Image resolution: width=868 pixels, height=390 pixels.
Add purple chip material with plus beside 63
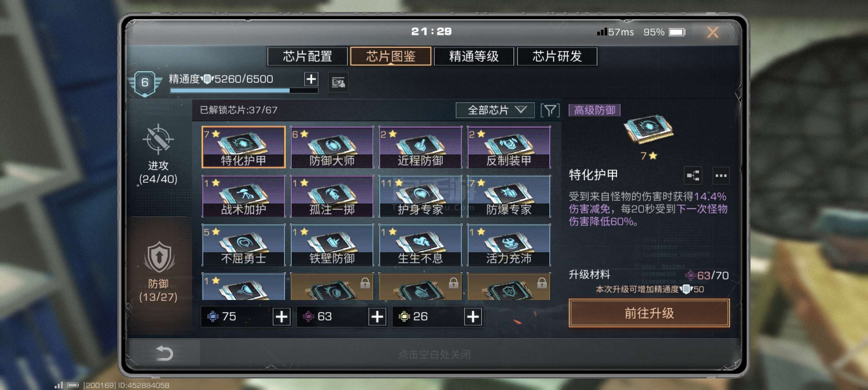(377, 317)
